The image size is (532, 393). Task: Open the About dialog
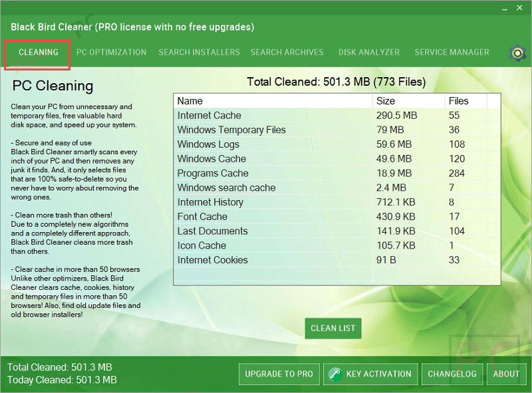[505, 374]
